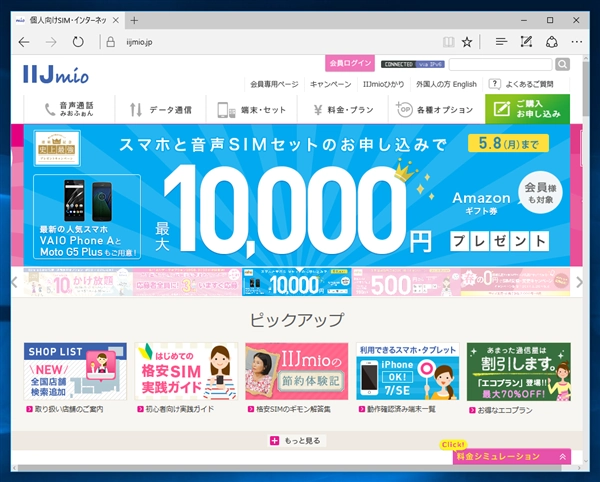Expand 料金シミュレーション panel
Screen dimensions: 600x482
tap(512, 456)
